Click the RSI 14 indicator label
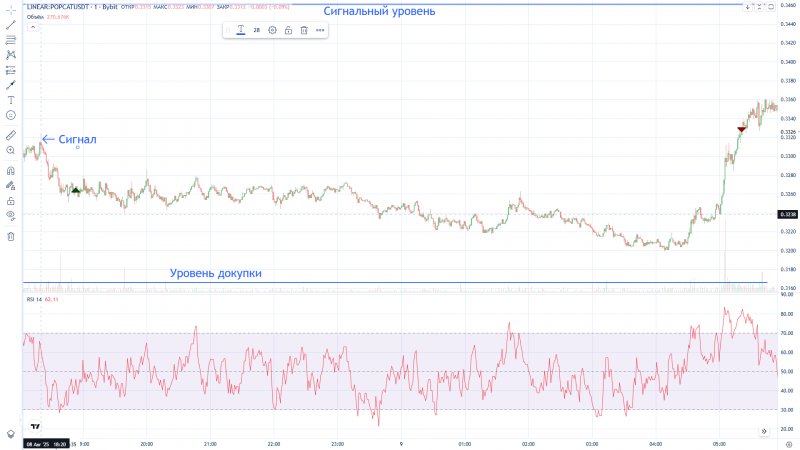Viewport: 800px width, 450px height. (34, 299)
